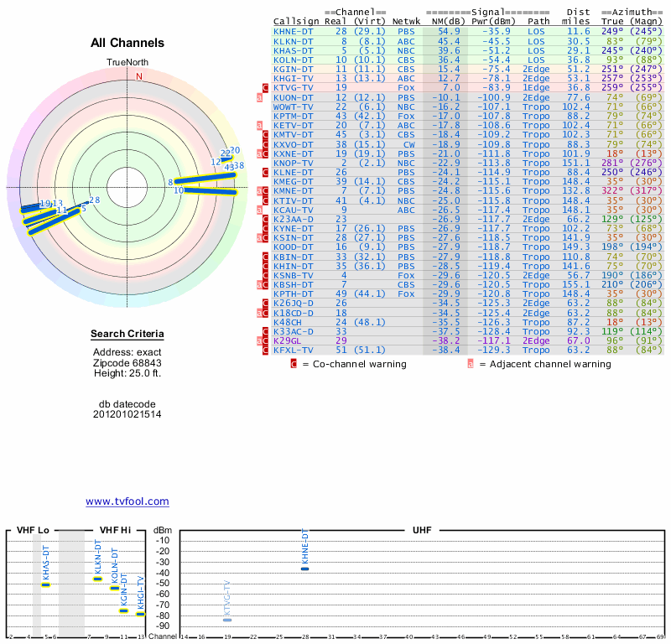This screenshot has width=671, height=644.
Task: Click red co-channel warning legend icon
Action: point(294,365)
